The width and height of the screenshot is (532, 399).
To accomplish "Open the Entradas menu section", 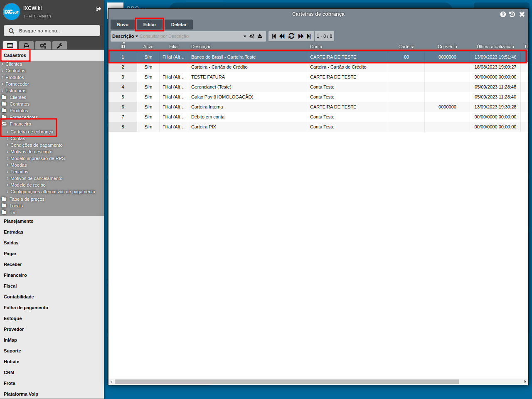I will coord(14,232).
